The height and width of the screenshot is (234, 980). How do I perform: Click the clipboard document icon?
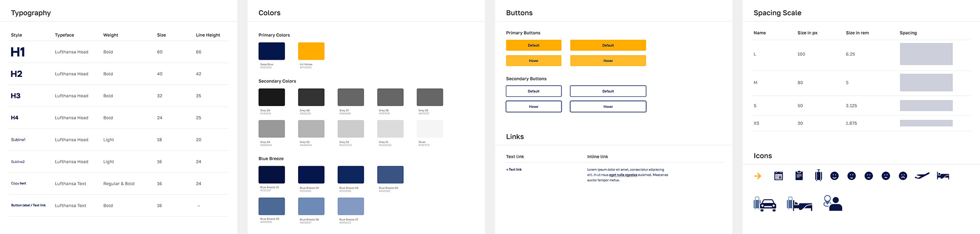tap(799, 175)
